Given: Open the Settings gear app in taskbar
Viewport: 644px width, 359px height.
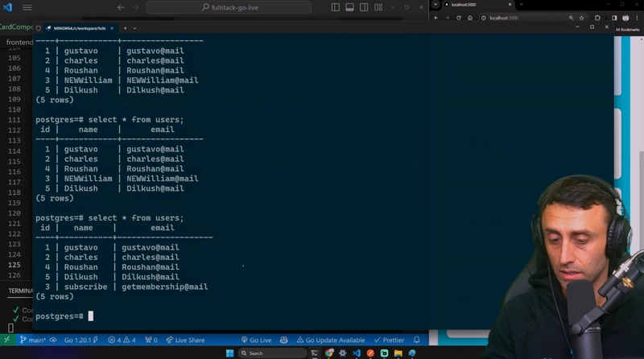Looking at the screenshot, I should point(343,353).
